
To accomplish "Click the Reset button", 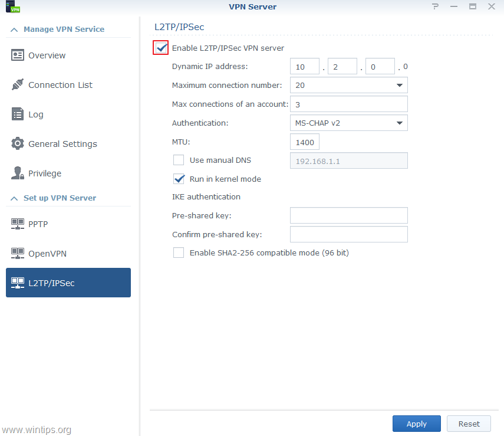I will tap(469, 424).
